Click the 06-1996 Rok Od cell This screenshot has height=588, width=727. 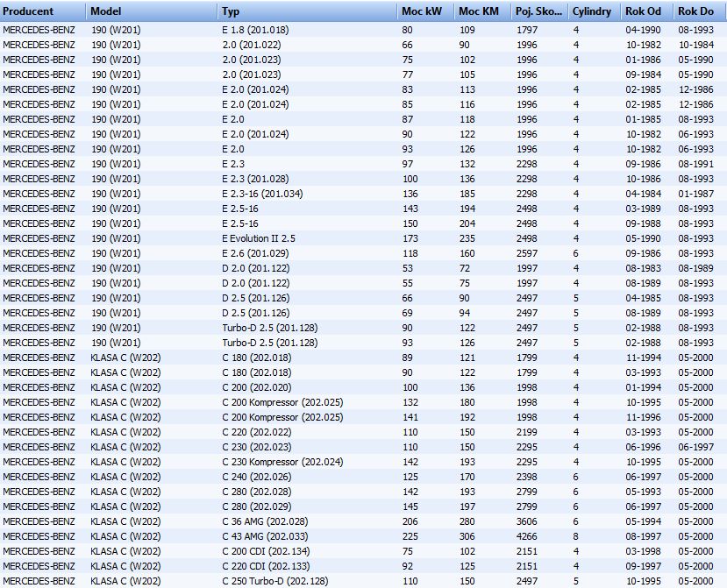[643, 447]
